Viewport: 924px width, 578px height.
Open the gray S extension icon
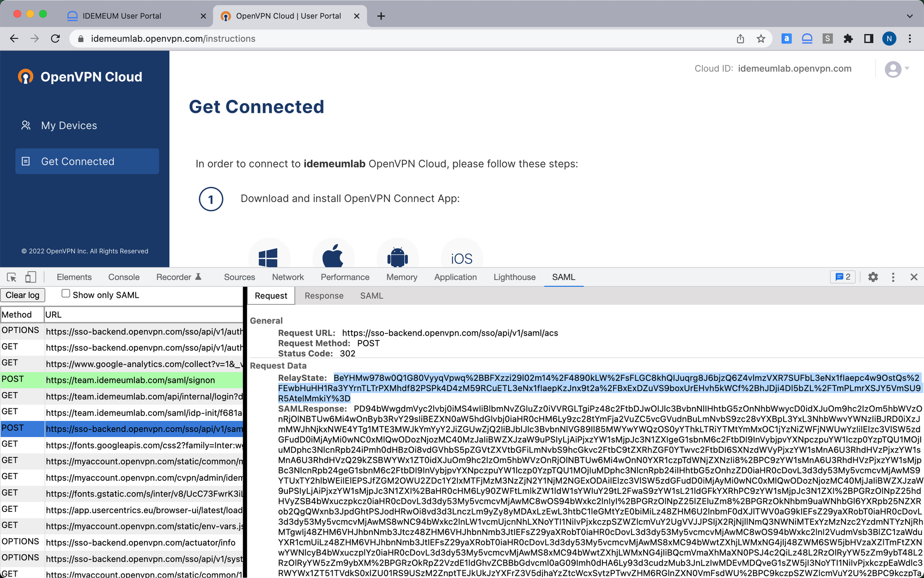pyautogui.click(x=827, y=39)
